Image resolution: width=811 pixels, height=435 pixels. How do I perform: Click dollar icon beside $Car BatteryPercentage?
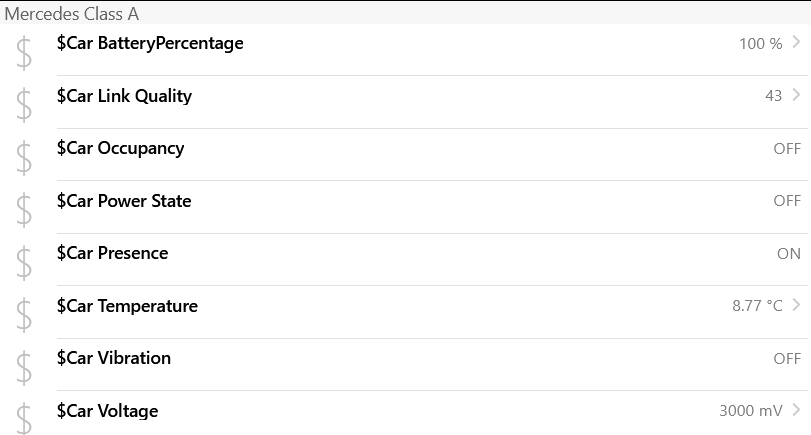pyautogui.click(x=24, y=53)
